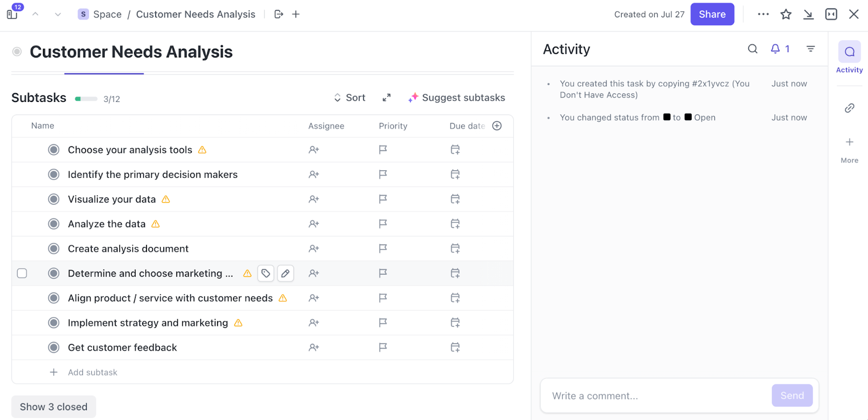This screenshot has width=868, height=420.
Task: Toggle status circle of Create analysis document
Action: click(x=54, y=249)
